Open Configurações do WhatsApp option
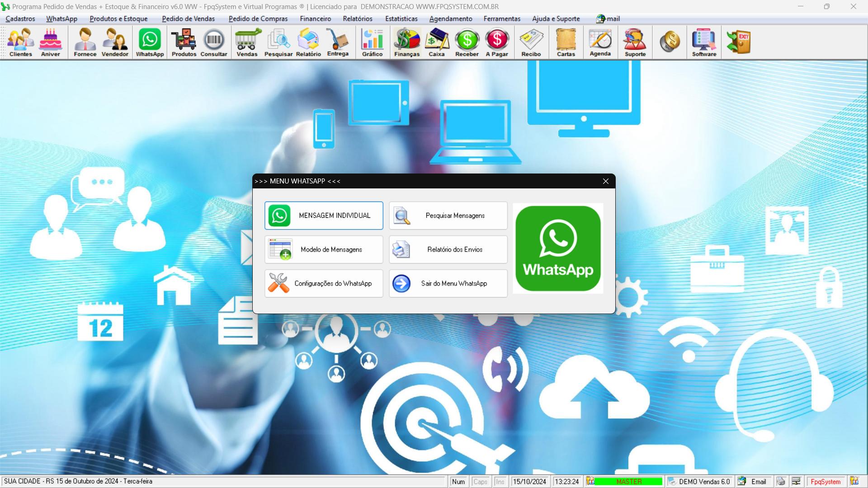This screenshot has height=488, width=868. pyautogui.click(x=324, y=283)
